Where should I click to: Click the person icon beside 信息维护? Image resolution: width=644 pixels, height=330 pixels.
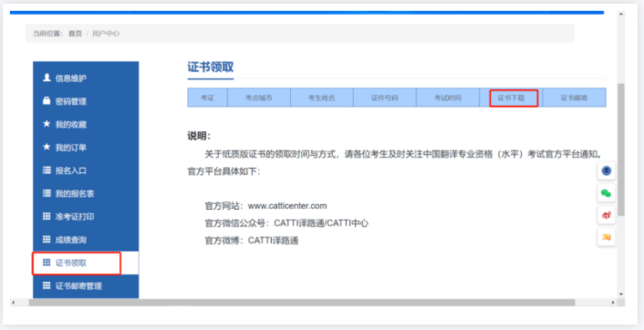point(47,77)
